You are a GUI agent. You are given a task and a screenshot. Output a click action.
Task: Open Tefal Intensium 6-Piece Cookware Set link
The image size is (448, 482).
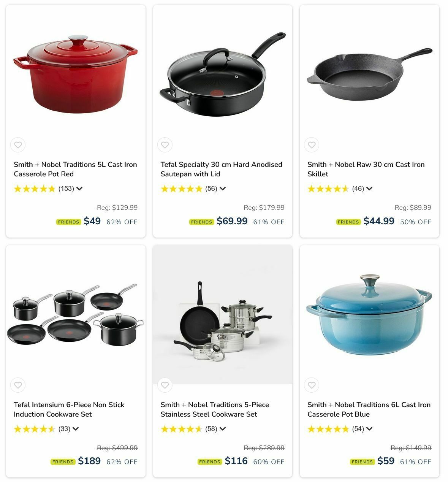[69, 409]
